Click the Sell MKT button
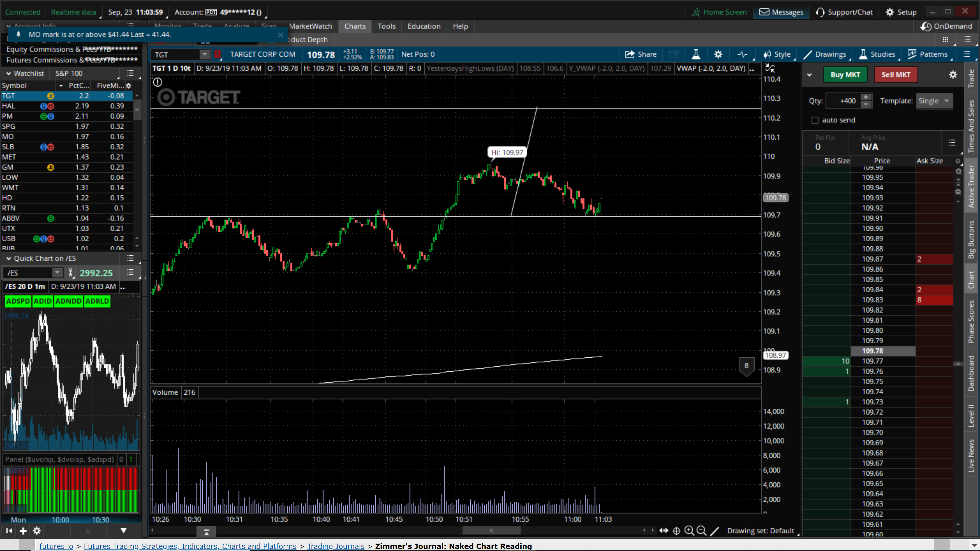This screenshot has width=980, height=551. pyautogui.click(x=896, y=74)
